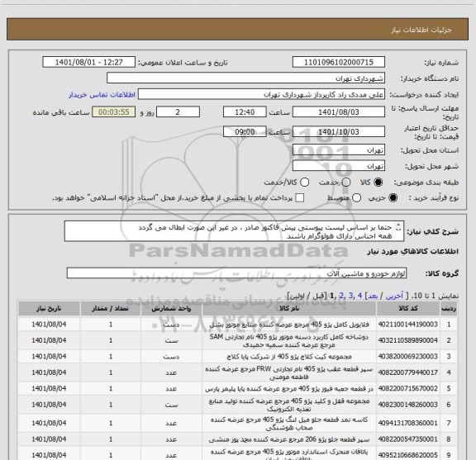Click item code 4082200715670002
Viewport: 476px width, 460px height.
click(408, 388)
